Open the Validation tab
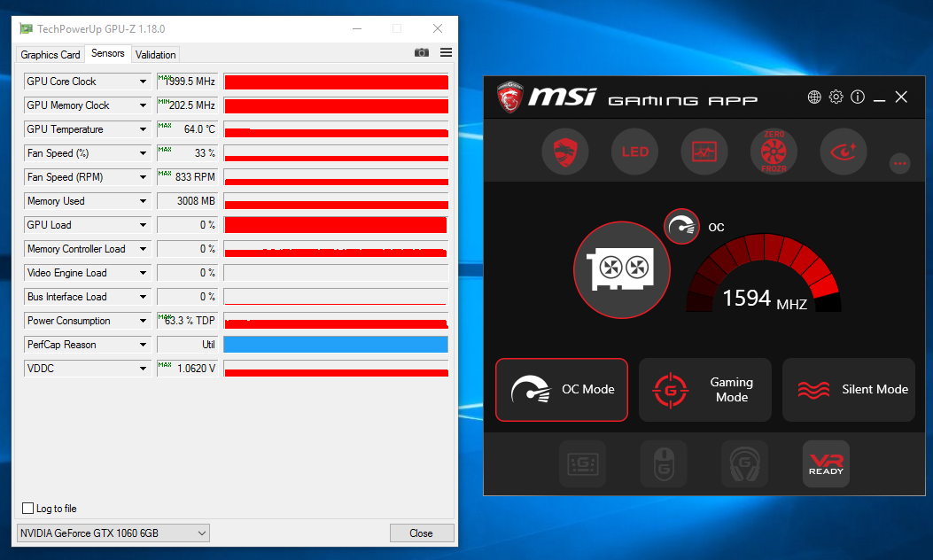 pos(155,55)
